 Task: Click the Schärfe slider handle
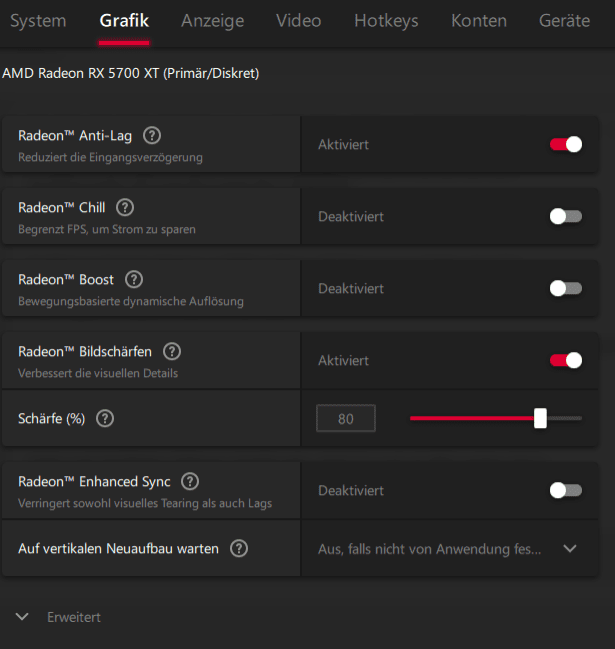(x=540, y=418)
